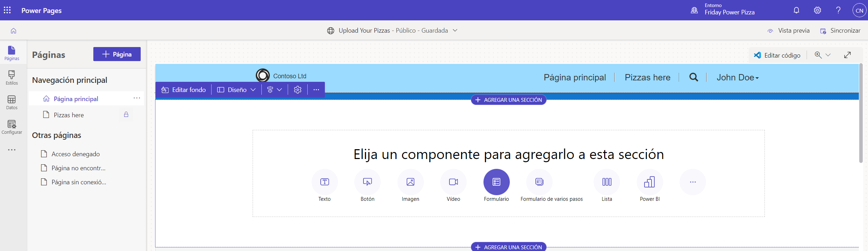Open the Estilos workspace
Image resolution: width=868 pixels, height=251 pixels.
pos(12,78)
